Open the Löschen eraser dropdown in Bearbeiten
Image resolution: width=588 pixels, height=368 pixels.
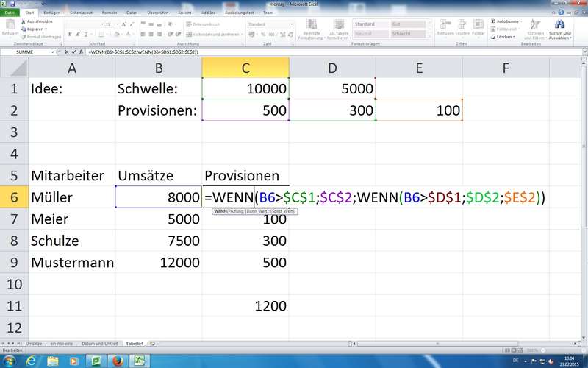(503, 37)
